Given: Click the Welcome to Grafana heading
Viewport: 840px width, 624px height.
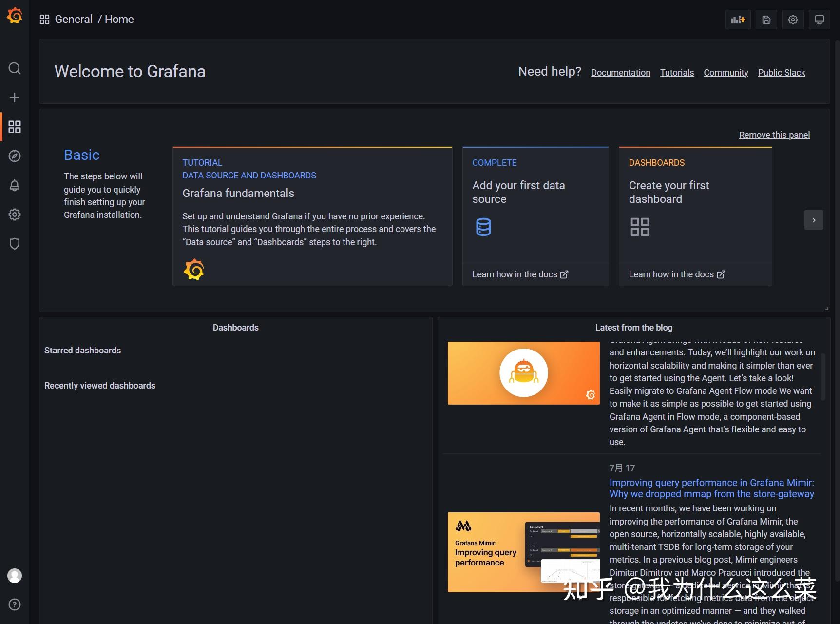Looking at the screenshot, I should 130,71.
